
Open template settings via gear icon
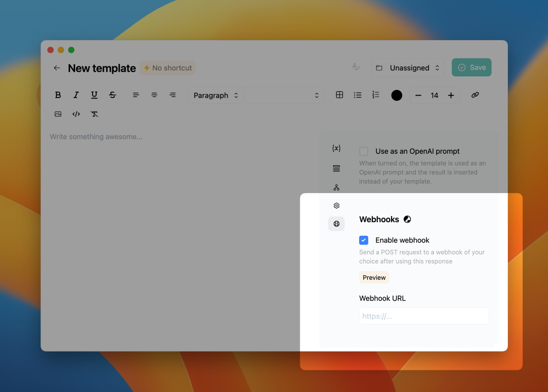click(x=336, y=205)
